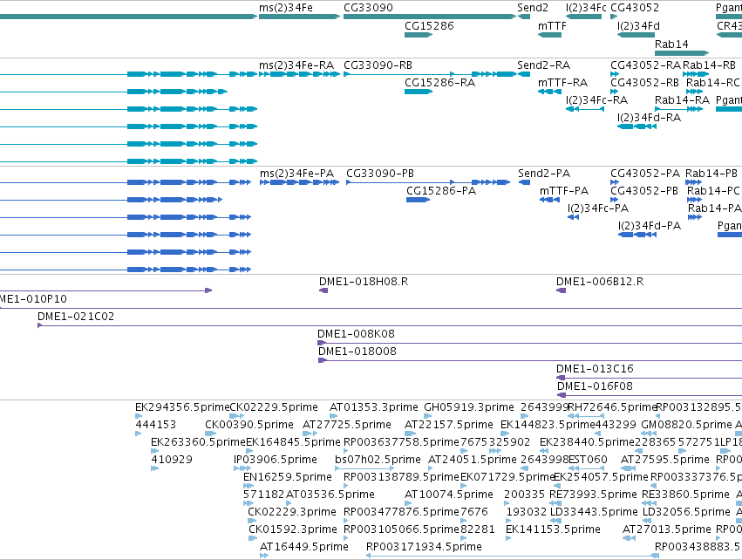Image resolution: width=742 pixels, height=560 pixels.
Task: Select the RP003171934.5prime EST label
Action: [424, 547]
